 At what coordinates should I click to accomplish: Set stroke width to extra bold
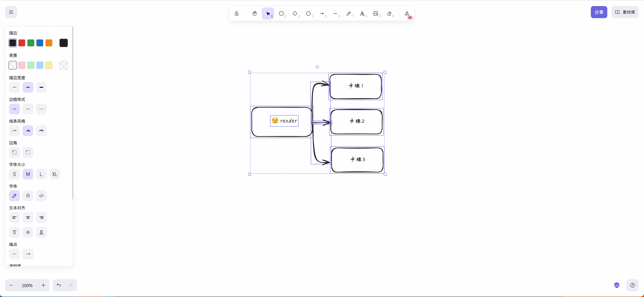click(x=41, y=87)
